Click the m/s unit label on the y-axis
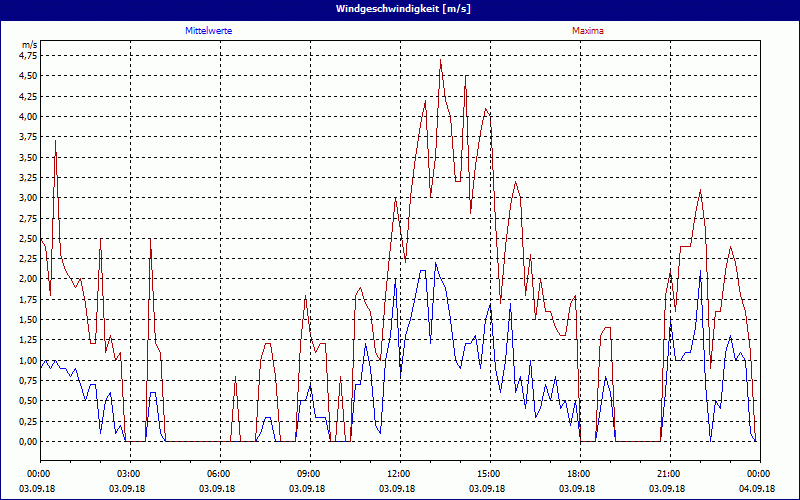The image size is (800, 500). tap(28, 45)
